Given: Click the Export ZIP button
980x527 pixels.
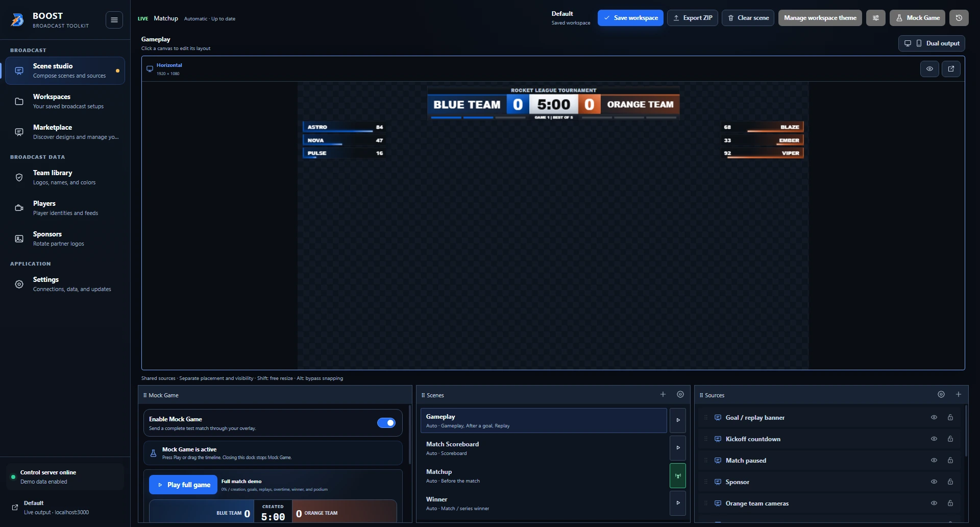Looking at the screenshot, I should tap(693, 18).
